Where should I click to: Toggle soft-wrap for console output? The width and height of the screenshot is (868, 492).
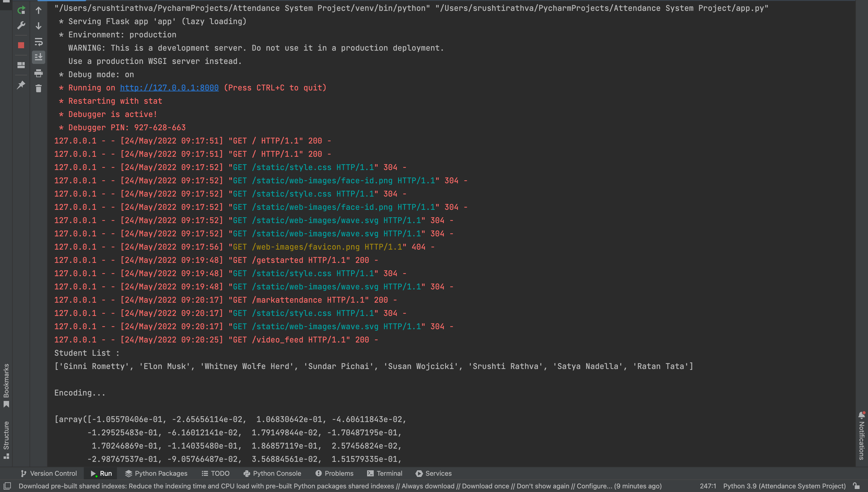[39, 42]
